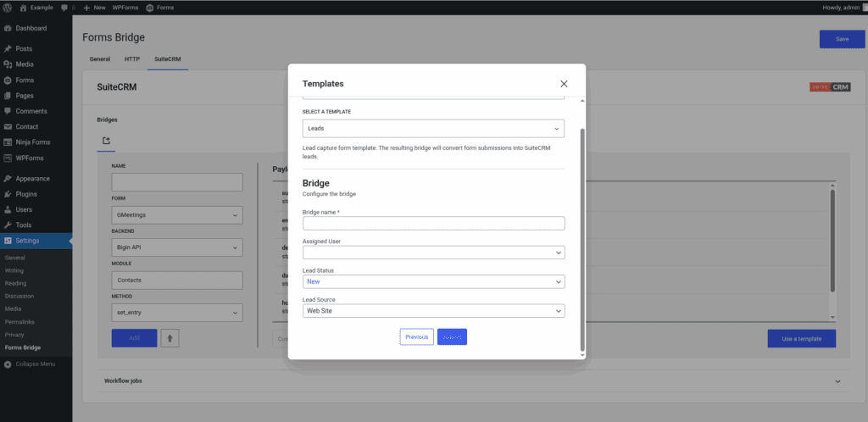Open the Media settings submenu item
The image size is (868, 422).
[13, 308]
